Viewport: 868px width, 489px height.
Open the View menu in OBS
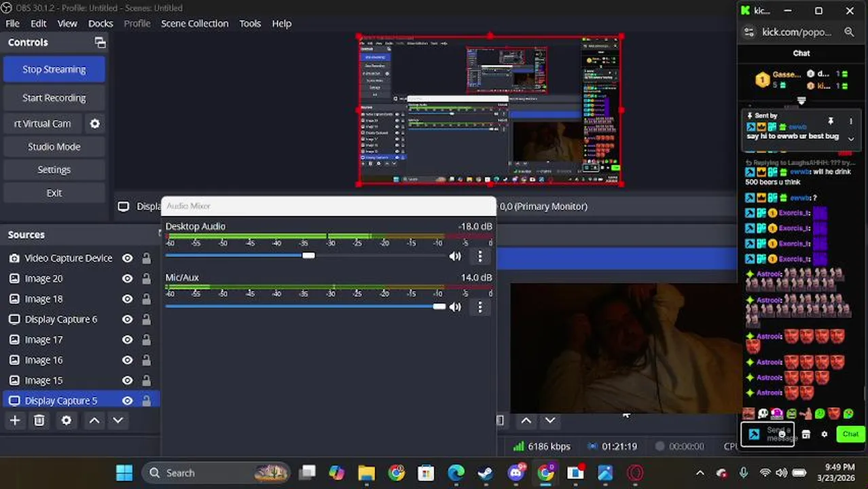[67, 23]
